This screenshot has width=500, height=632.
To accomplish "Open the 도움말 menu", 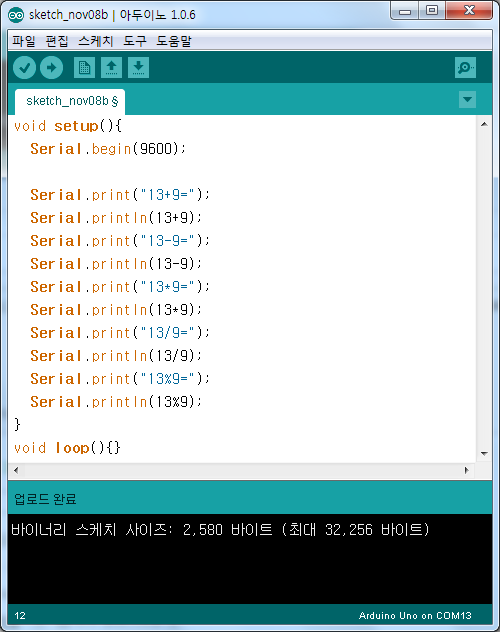I will pyautogui.click(x=174, y=41).
